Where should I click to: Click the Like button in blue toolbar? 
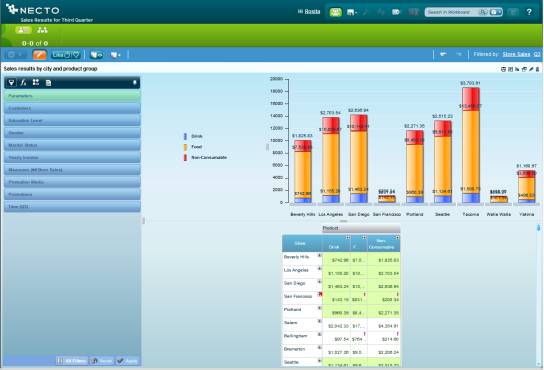[x=66, y=55]
